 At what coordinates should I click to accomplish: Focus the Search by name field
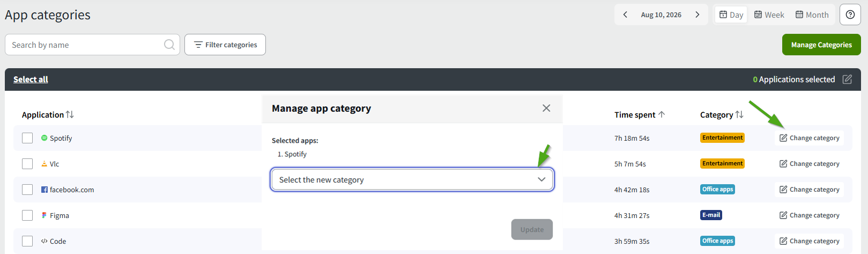(x=86, y=45)
